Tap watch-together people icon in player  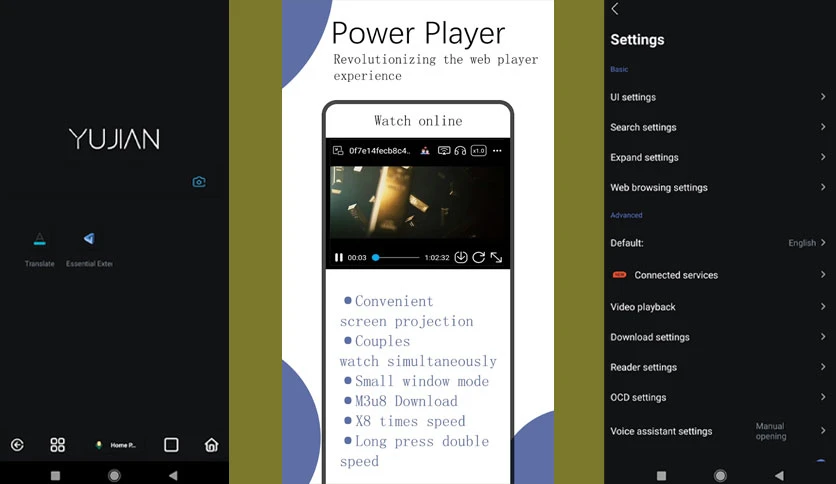point(425,151)
